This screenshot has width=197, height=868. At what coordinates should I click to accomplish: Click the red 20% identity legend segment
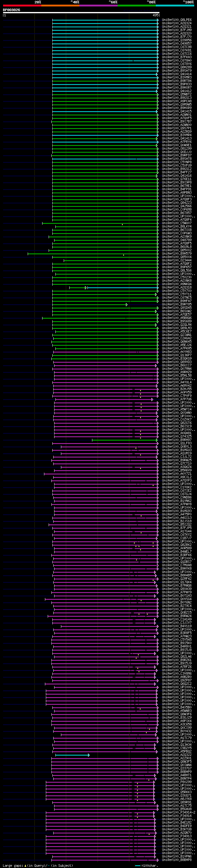tap(22, 6)
